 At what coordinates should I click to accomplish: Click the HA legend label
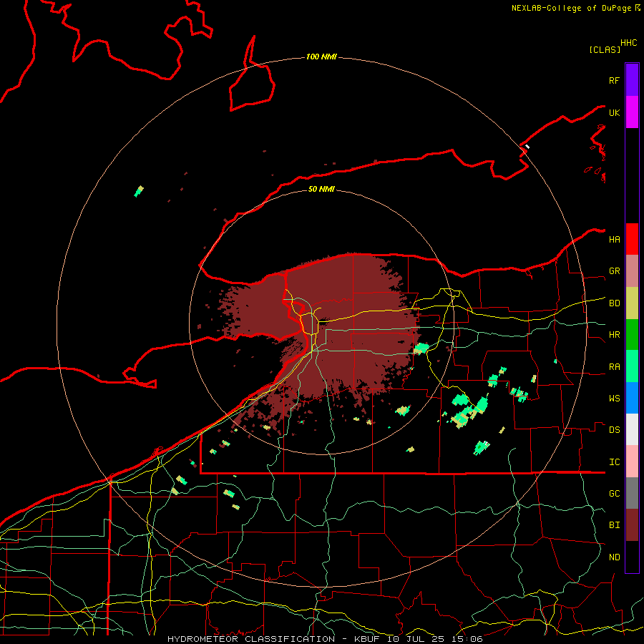pos(614,240)
